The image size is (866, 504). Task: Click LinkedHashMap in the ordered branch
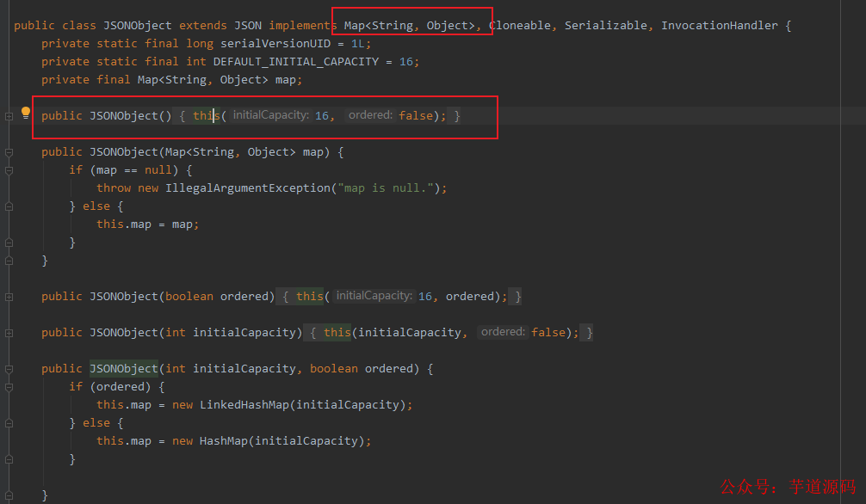click(x=244, y=404)
